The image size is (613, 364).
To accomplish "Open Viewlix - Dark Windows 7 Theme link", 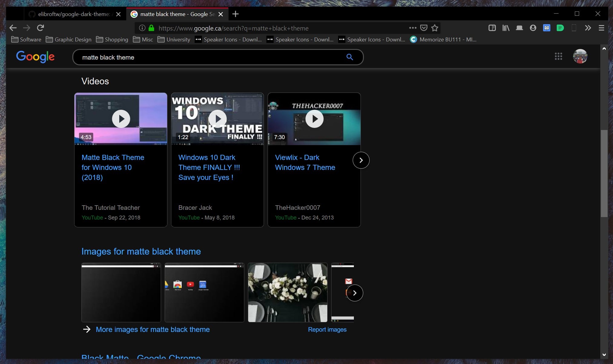I will [305, 162].
